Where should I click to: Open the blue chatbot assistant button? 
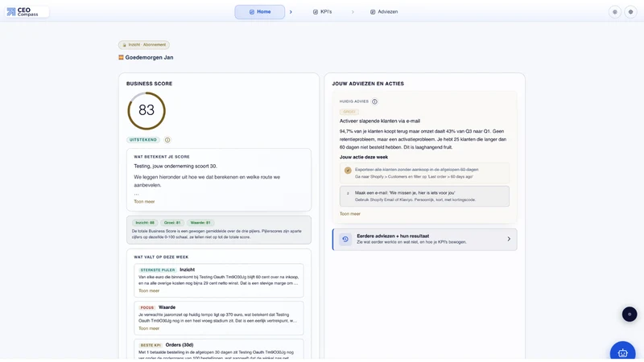click(622, 352)
